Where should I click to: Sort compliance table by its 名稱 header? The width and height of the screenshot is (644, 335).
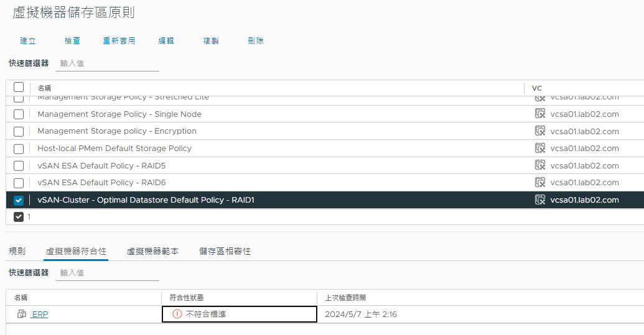tap(21, 298)
